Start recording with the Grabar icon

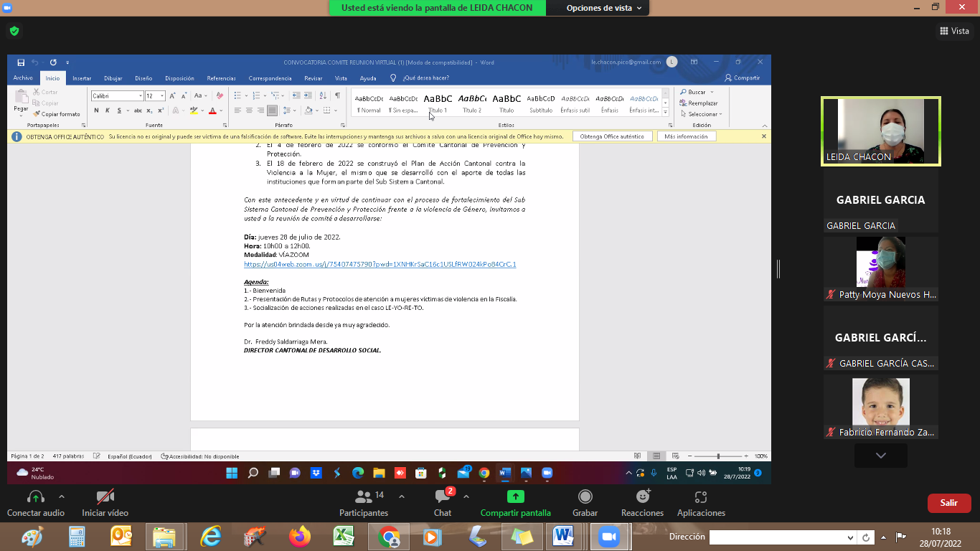click(585, 497)
